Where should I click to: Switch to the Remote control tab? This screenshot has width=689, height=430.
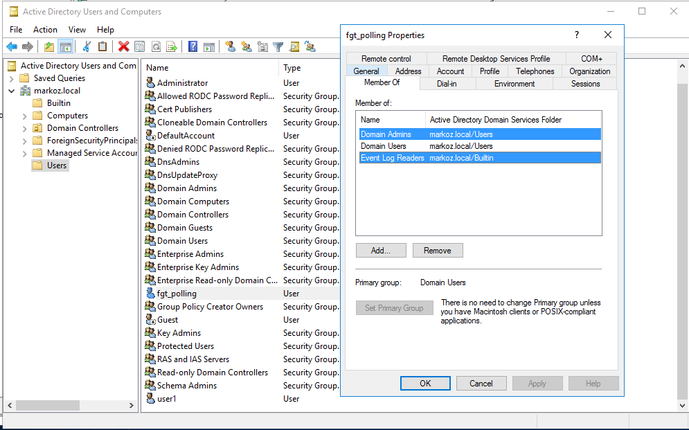pos(386,58)
